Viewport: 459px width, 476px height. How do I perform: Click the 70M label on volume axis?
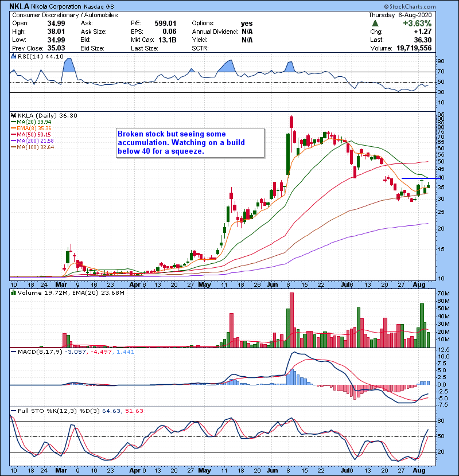(x=443, y=294)
